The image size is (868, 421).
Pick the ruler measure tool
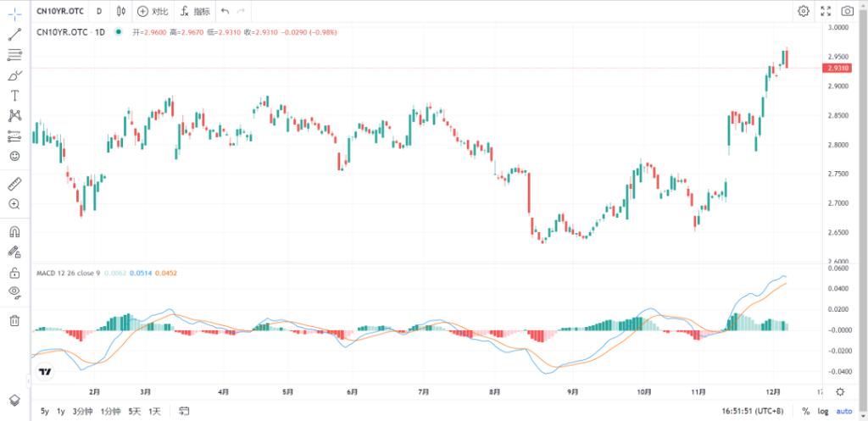click(14, 184)
